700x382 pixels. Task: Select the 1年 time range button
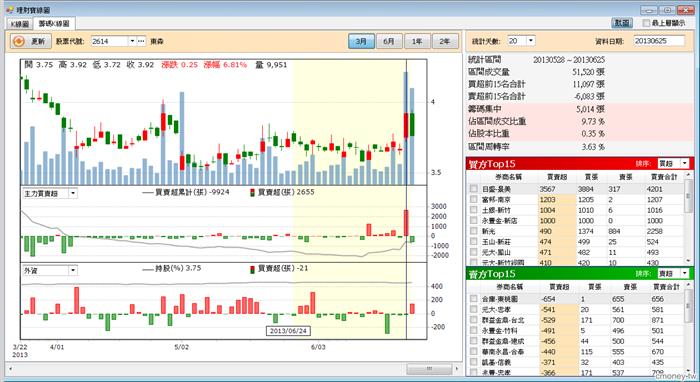pos(417,41)
